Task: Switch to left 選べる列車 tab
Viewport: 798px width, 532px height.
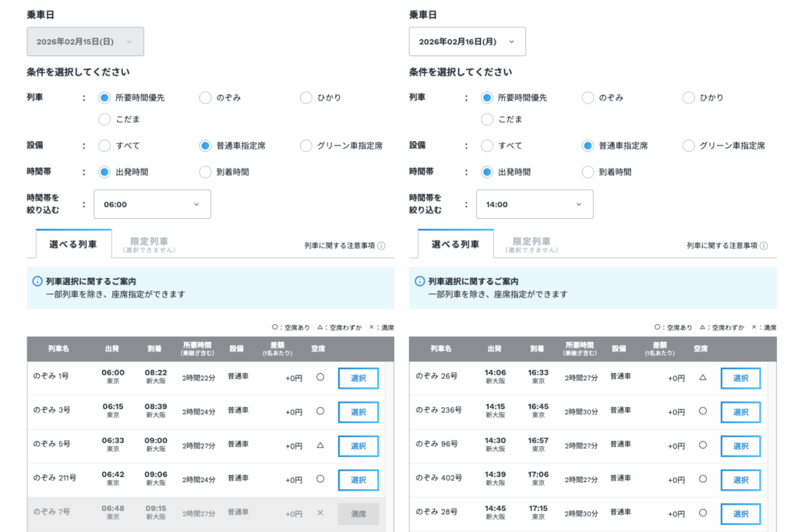Action: (73, 244)
